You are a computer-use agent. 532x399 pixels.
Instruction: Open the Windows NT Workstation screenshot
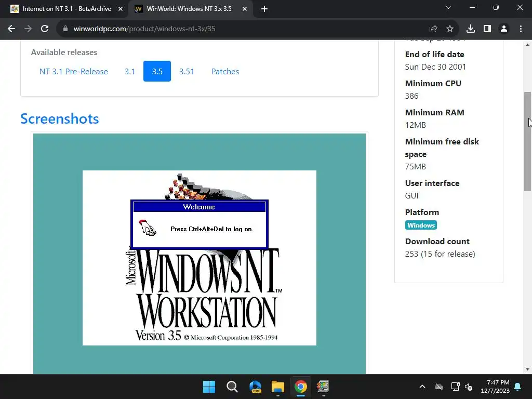click(x=199, y=254)
